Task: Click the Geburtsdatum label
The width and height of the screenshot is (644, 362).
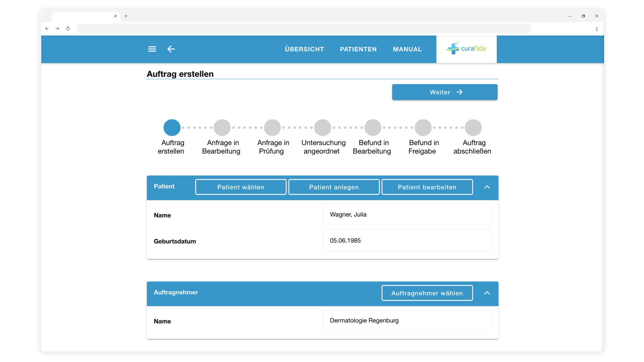Action: (x=175, y=241)
